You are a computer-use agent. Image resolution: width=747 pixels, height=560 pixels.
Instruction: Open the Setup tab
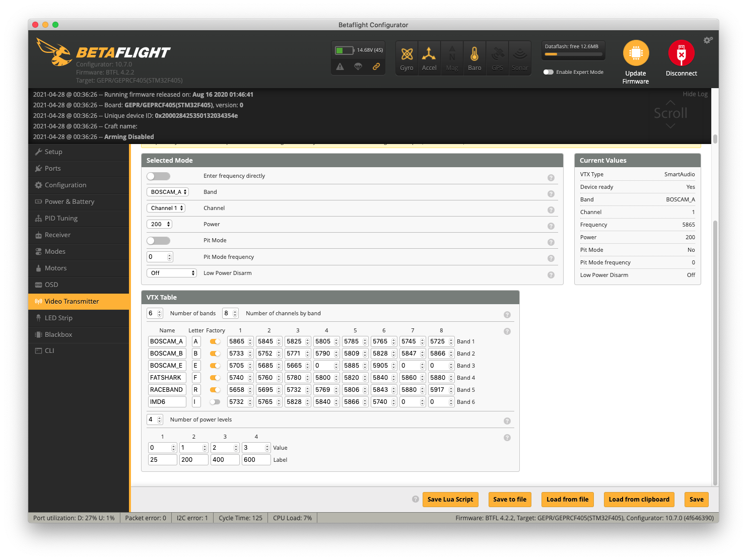pos(79,152)
